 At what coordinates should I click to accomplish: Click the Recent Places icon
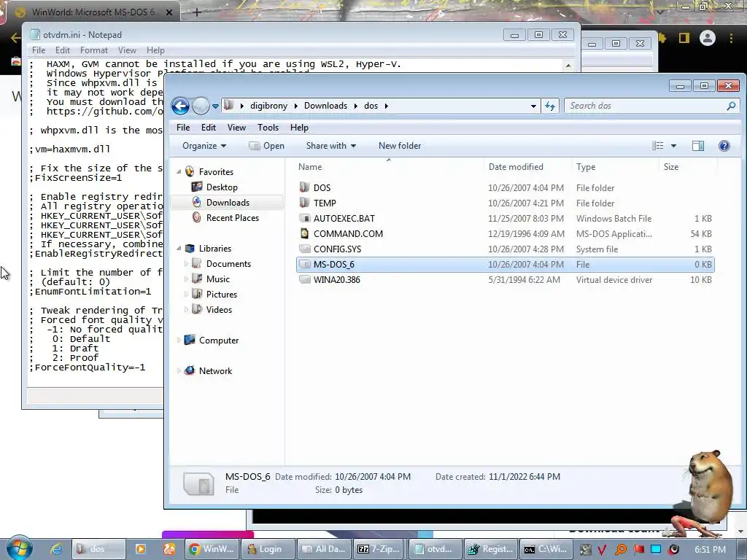pos(196,217)
